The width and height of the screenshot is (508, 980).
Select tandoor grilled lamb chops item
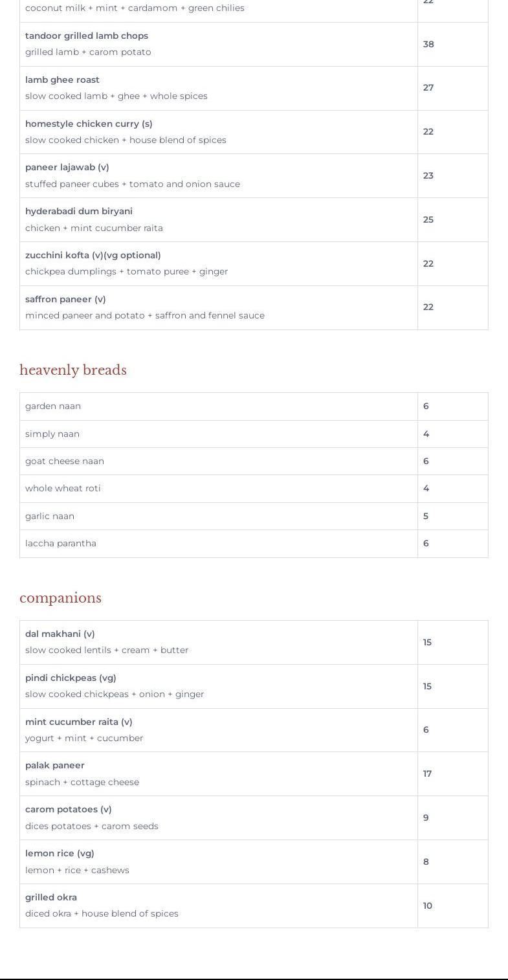[87, 36]
